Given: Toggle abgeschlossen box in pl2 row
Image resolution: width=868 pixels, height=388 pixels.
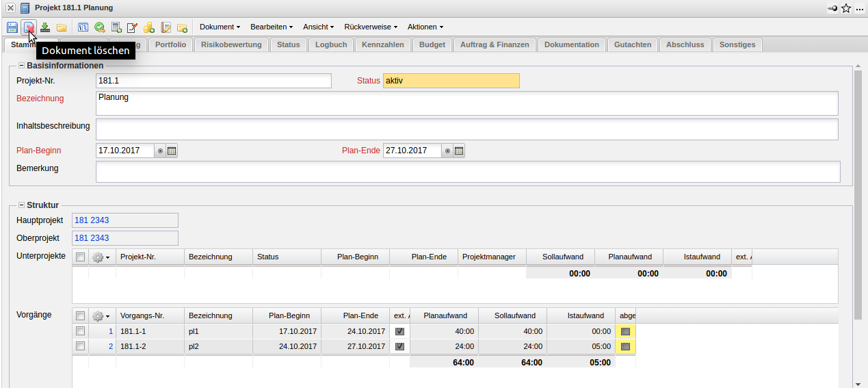Looking at the screenshot, I should point(625,346).
